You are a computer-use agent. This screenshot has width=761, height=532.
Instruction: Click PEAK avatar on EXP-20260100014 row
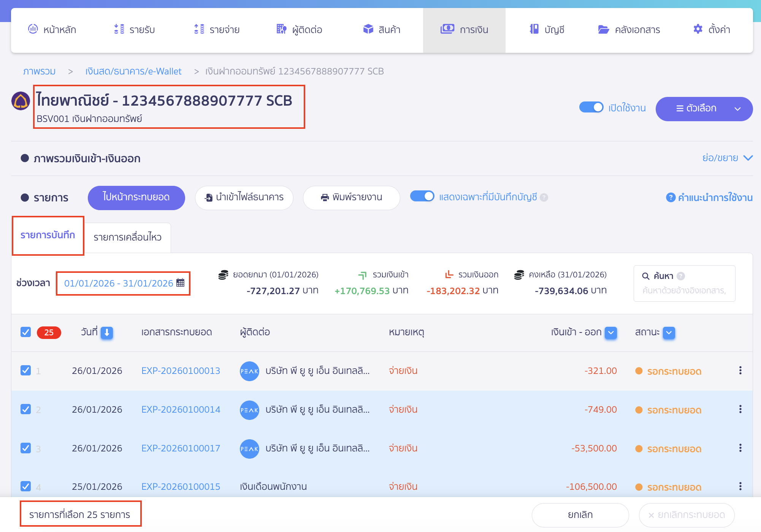pos(249,410)
